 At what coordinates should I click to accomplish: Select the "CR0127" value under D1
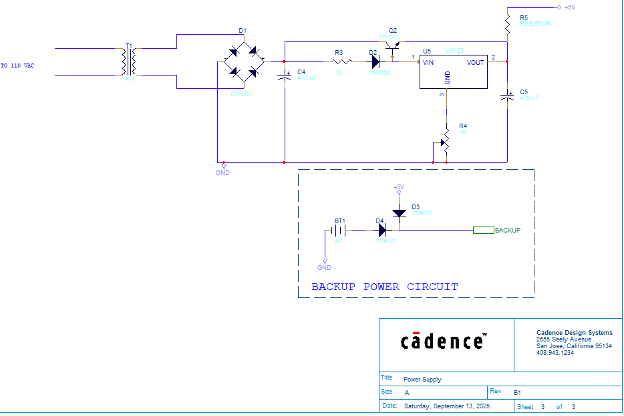pyautogui.click(x=242, y=94)
